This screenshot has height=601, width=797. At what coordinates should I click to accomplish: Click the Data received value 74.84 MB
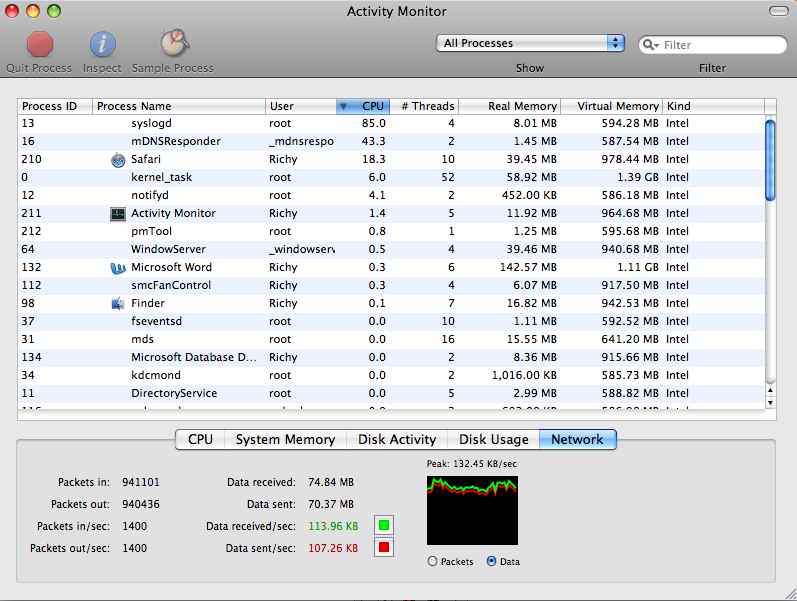(x=331, y=482)
